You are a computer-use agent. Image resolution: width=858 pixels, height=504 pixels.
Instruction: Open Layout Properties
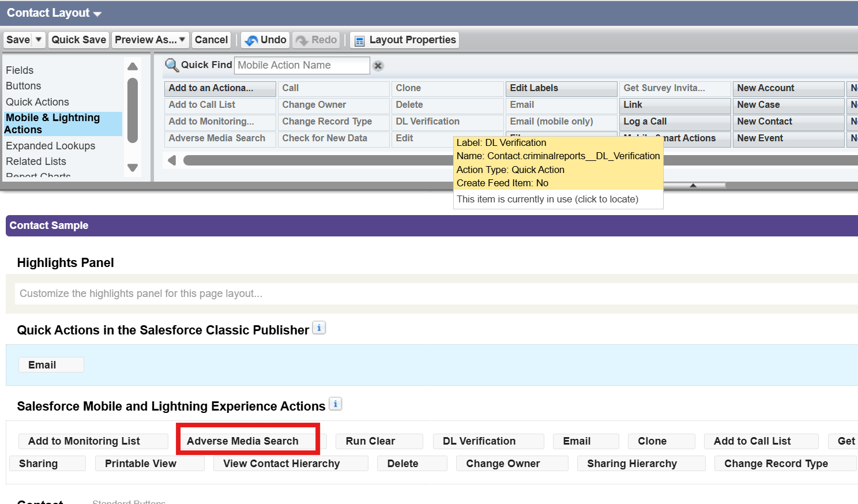pos(405,40)
